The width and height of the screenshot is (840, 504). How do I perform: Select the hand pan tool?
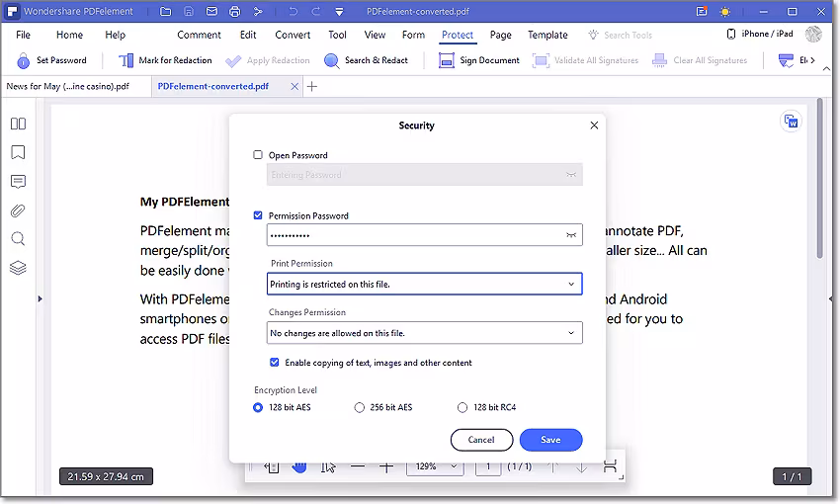tap(299, 467)
